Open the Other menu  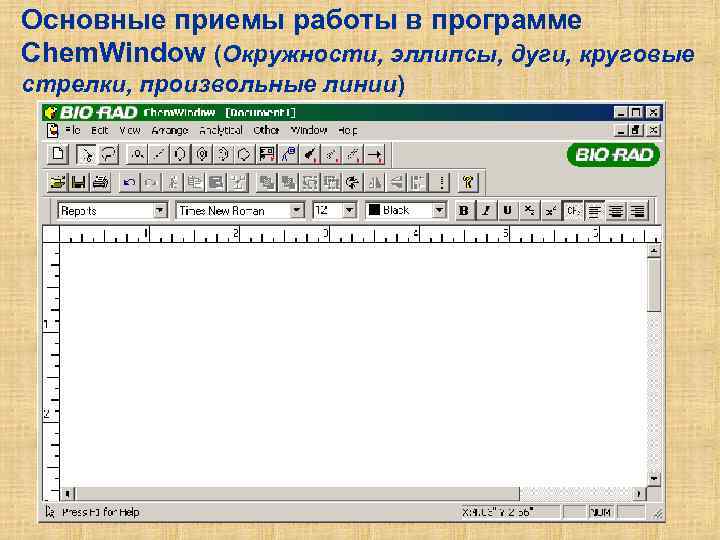[266, 130]
